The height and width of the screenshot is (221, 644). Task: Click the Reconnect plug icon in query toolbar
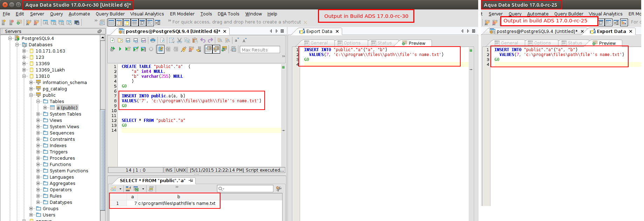point(184,49)
